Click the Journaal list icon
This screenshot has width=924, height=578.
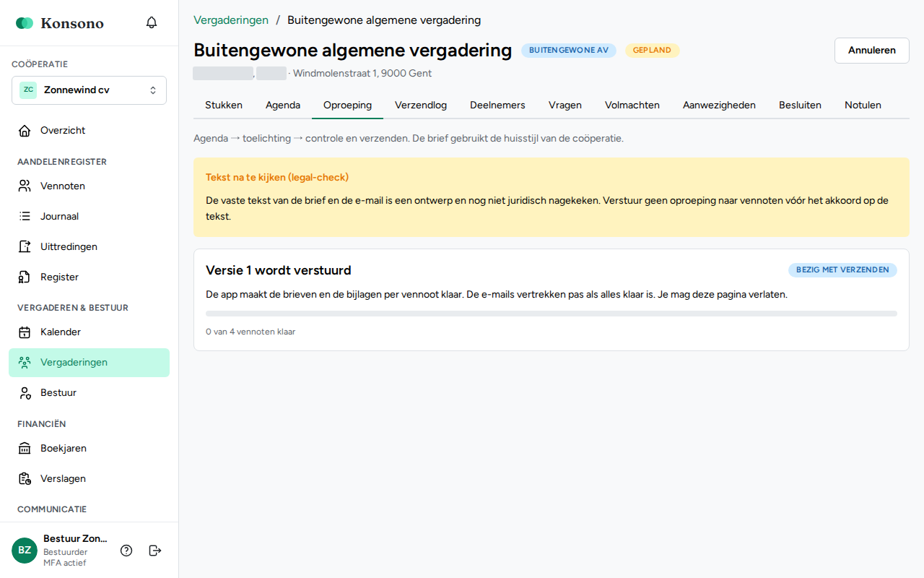25,217
